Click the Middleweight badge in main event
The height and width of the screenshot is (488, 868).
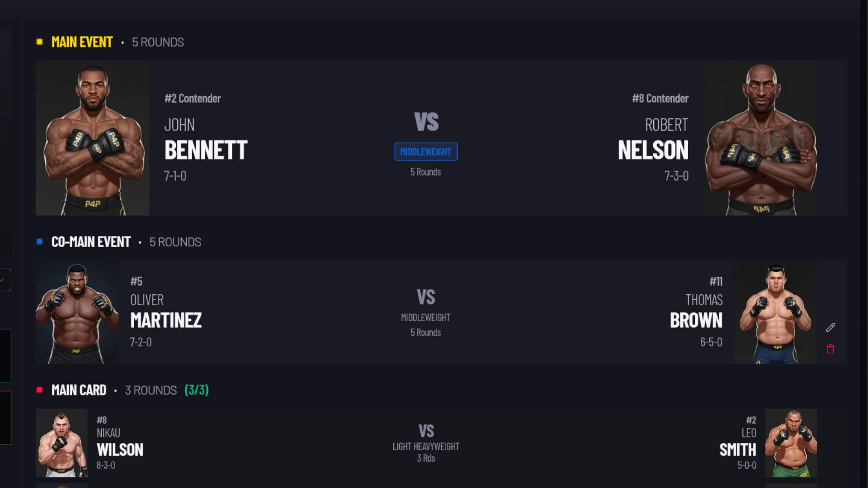click(426, 152)
